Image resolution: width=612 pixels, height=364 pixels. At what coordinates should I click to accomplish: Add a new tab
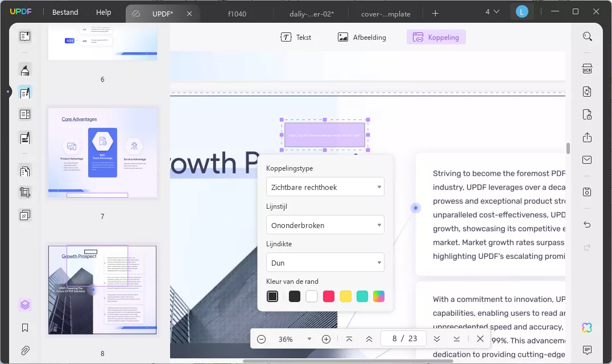[x=435, y=14]
